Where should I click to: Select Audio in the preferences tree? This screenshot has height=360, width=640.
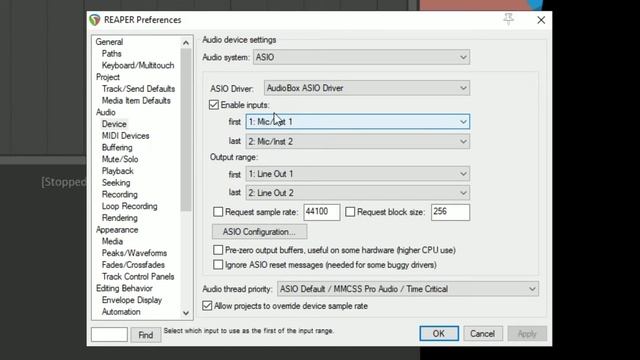(x=106, y=112)
